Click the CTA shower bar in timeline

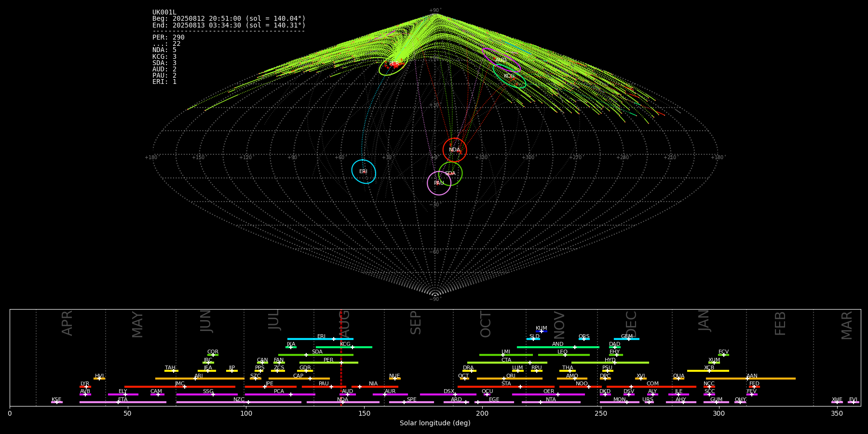507,363
